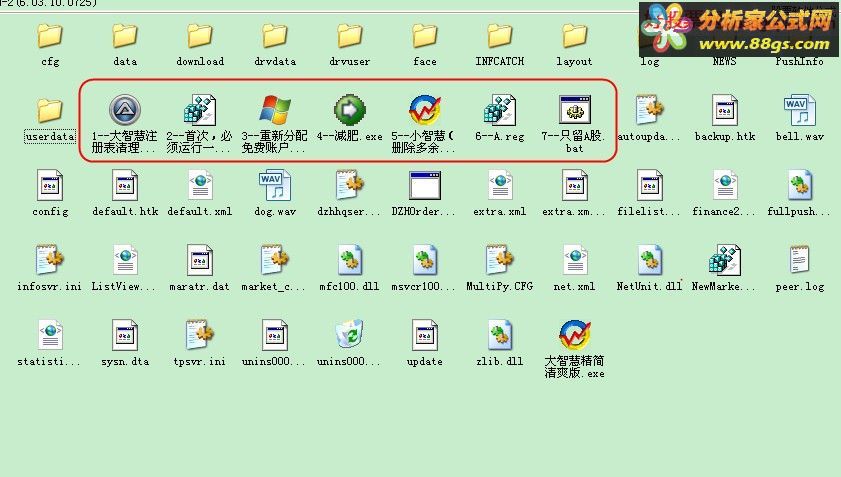Select the INFCATCH folder
This screenshot has width=841, height=477.
(500, 36)
